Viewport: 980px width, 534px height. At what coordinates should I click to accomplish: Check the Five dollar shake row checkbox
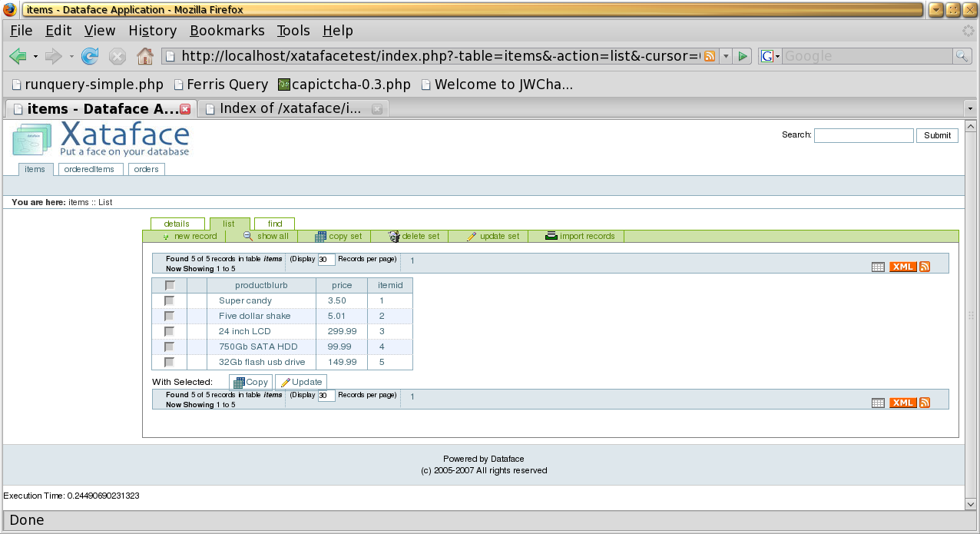(170, 316)
